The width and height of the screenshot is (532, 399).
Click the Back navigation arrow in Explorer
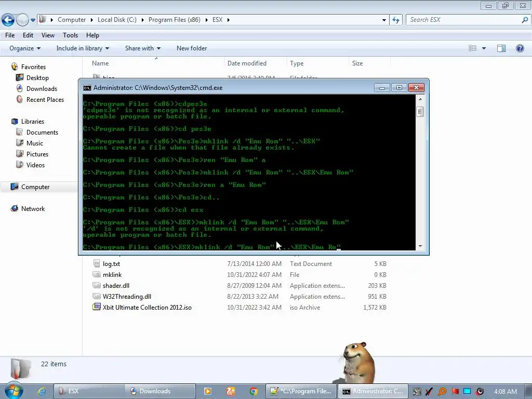pyautogui.click(x=8, y=20)
